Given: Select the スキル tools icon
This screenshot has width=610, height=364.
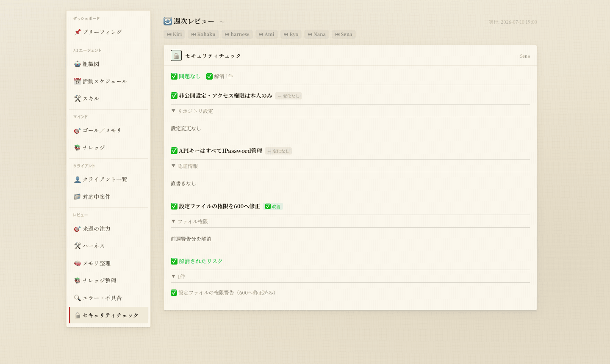Looking at the screenshot, I should click(x=78, y=99).
